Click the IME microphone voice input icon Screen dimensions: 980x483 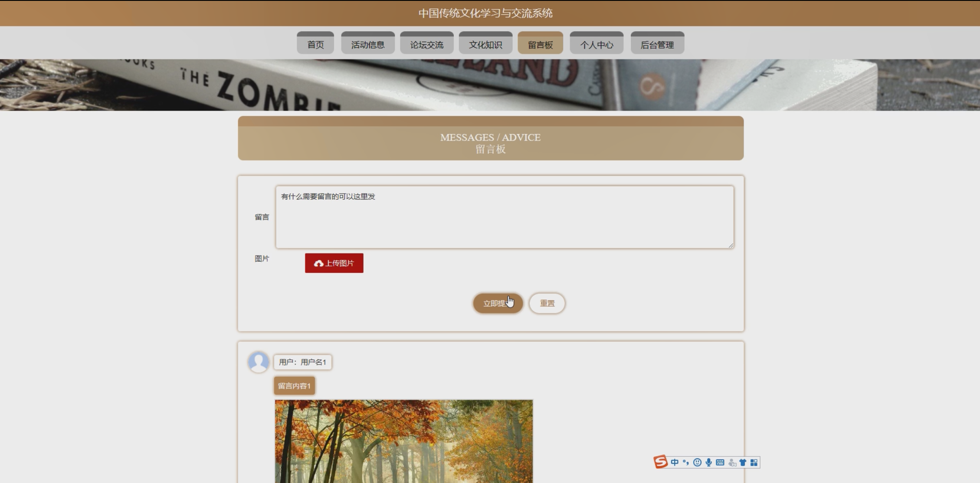pos(708,463)
